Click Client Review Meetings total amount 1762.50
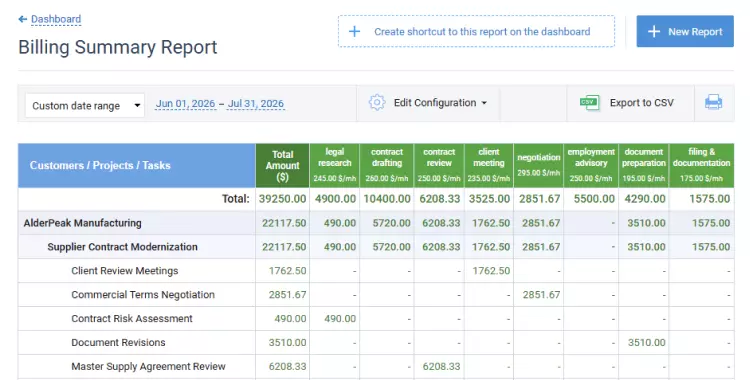Image resolution: width=750 pixels, height=380 pixels. pyautogui.click(x=287, y=270)
